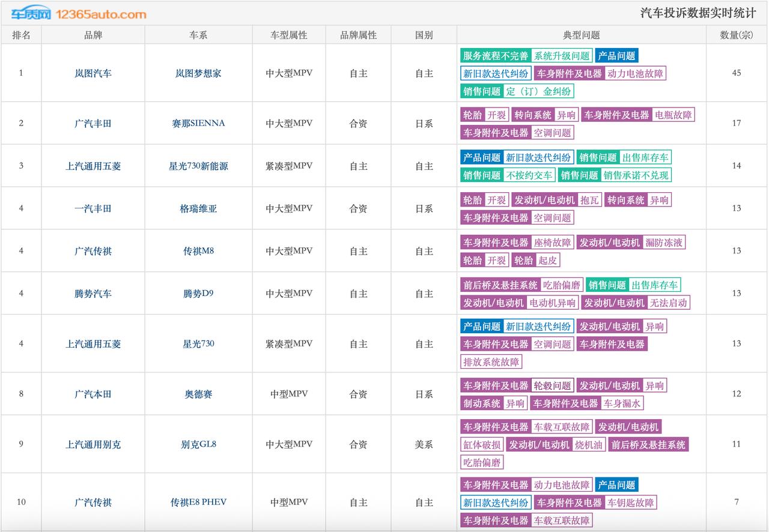The image size is (769, 532).
Task: Click the complaint count 12
Action: click(737, 394)
